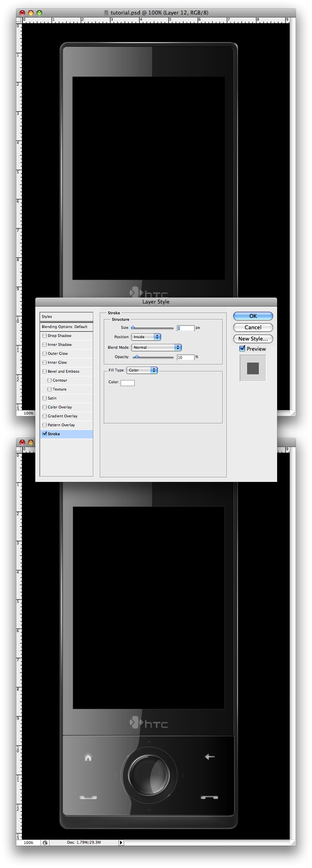Open the Fill Type dropdown set to Color
The width and height of the screenshot is (312, 868).
coord(142,370)
